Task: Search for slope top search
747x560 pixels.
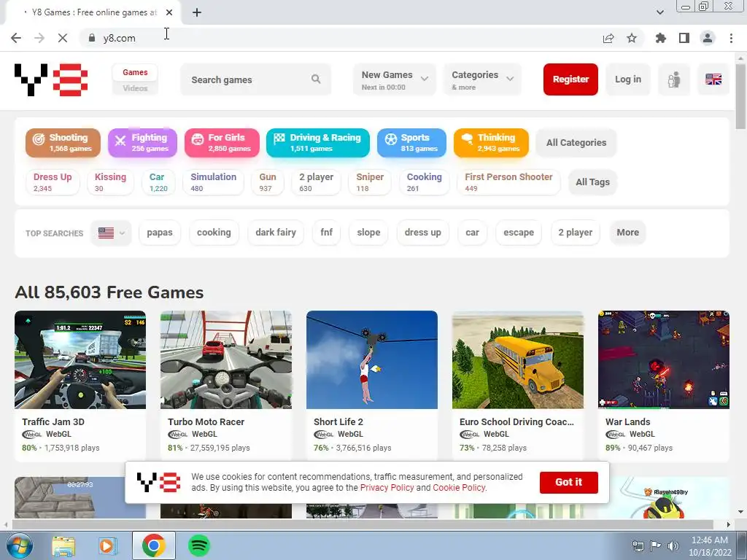Action: (368, 233)
